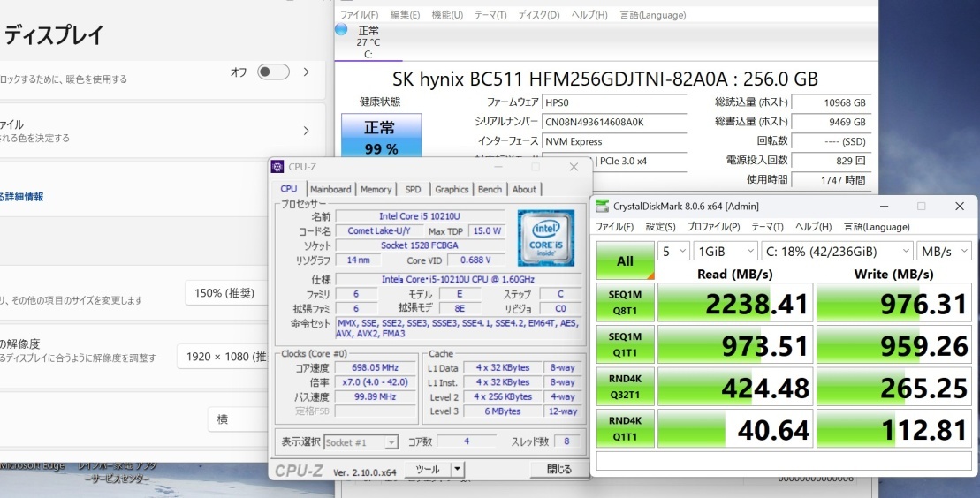Switch to the SPD tab in CPU-Z
This screenshot has height=498, width=980.
[x=414, y=189]
